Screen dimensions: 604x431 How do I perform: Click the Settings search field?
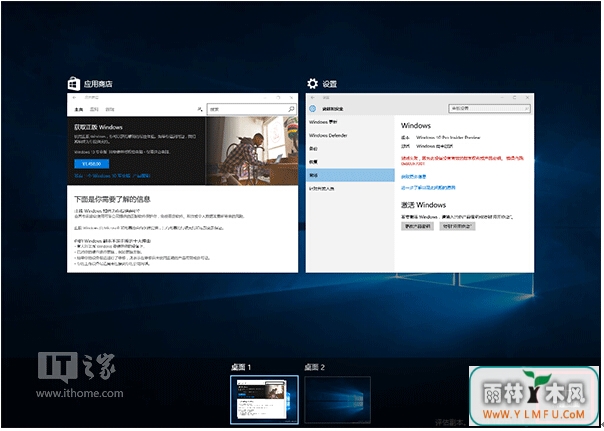point(489,109)
